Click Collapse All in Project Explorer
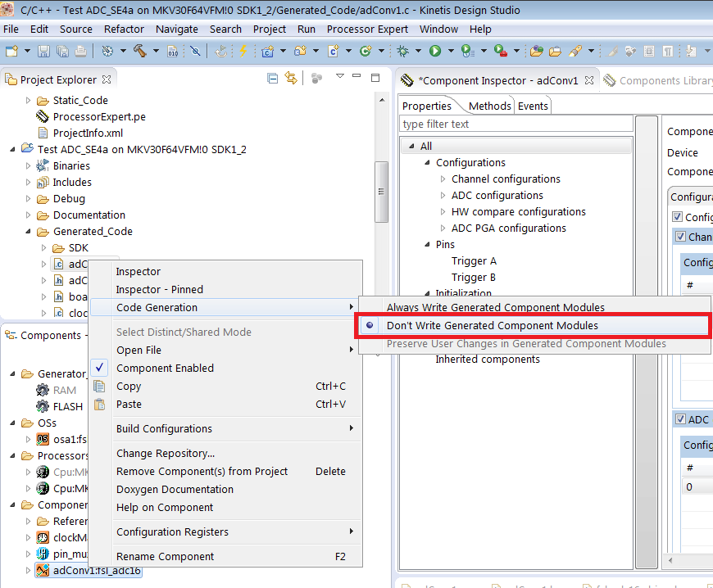The height and width of the screenshot is (588, 713). 272,79
